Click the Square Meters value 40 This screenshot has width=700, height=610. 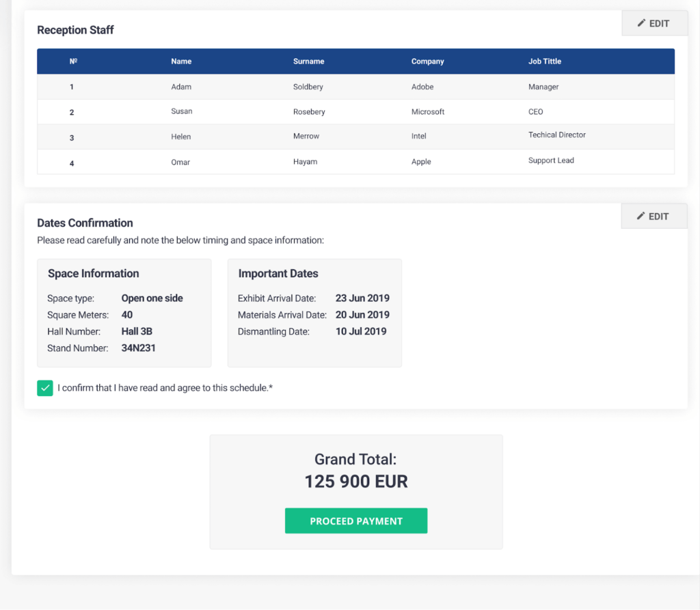pos(126,315)
